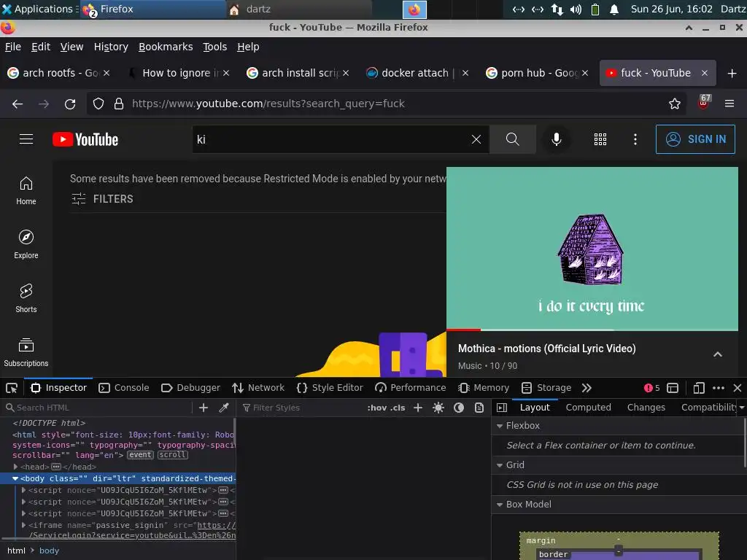Toggle dark color scheme simulation
The image size is (747, 560).
coord(459,408)
